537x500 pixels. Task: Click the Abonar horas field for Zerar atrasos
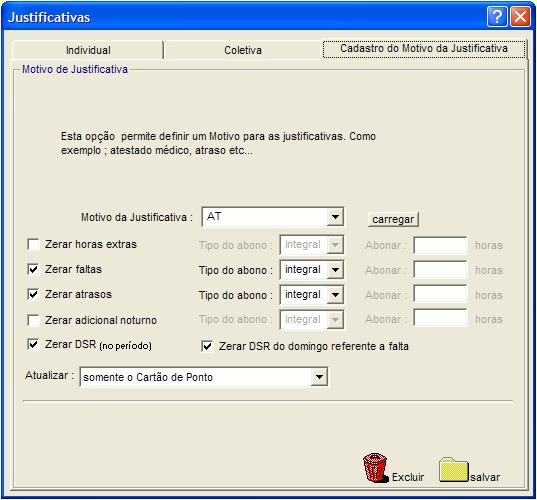click(x=440, y=295)
